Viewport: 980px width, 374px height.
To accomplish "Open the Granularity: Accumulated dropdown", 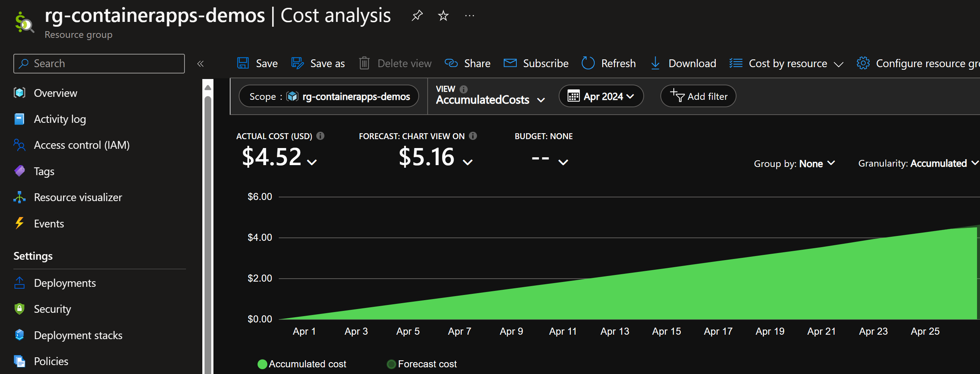I will click(x=918, y=163).
